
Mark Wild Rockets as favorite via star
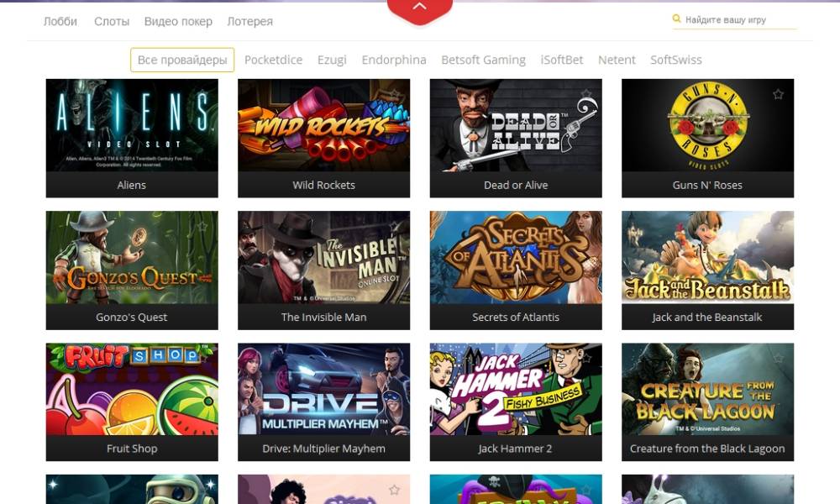tap(394, 94)
